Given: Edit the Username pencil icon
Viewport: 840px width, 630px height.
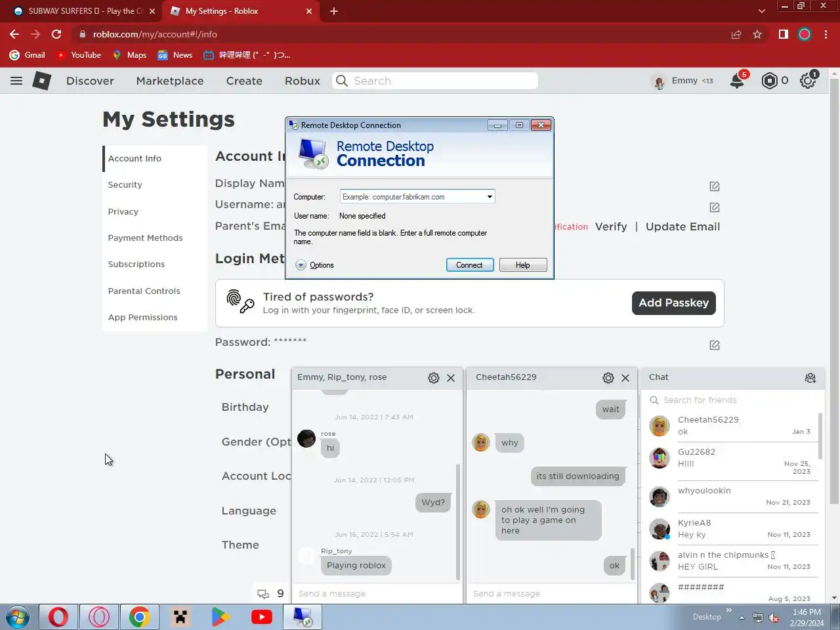Looking at the screenshot, I should pos(715,207).
